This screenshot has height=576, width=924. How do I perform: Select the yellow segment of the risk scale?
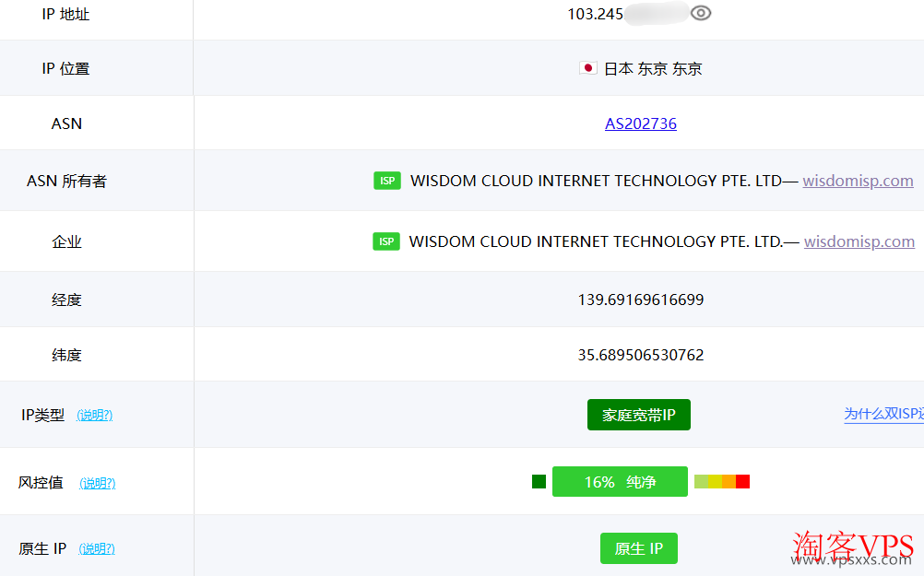coord(715,482)
